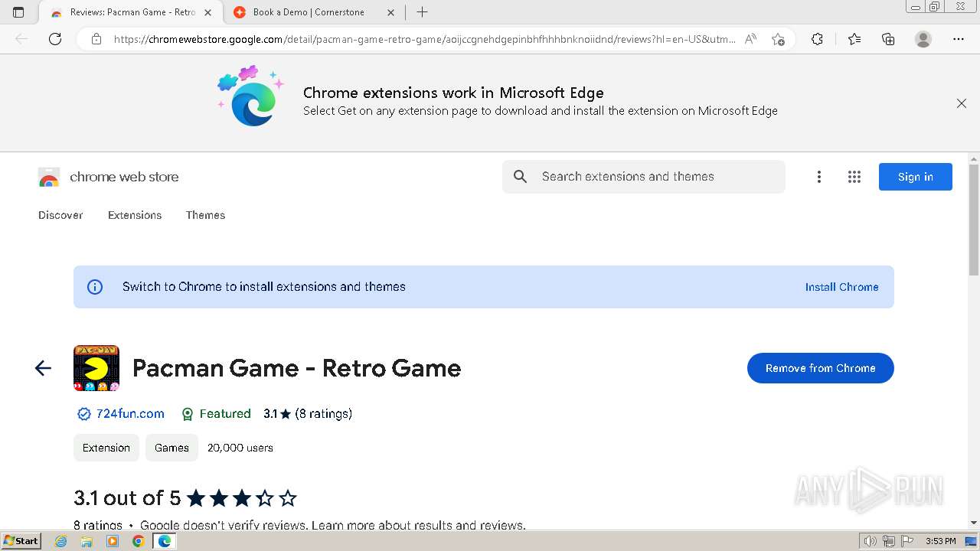Refresh the current page
The width and height of the screenshot is (980, 551).
coord(55,39)
